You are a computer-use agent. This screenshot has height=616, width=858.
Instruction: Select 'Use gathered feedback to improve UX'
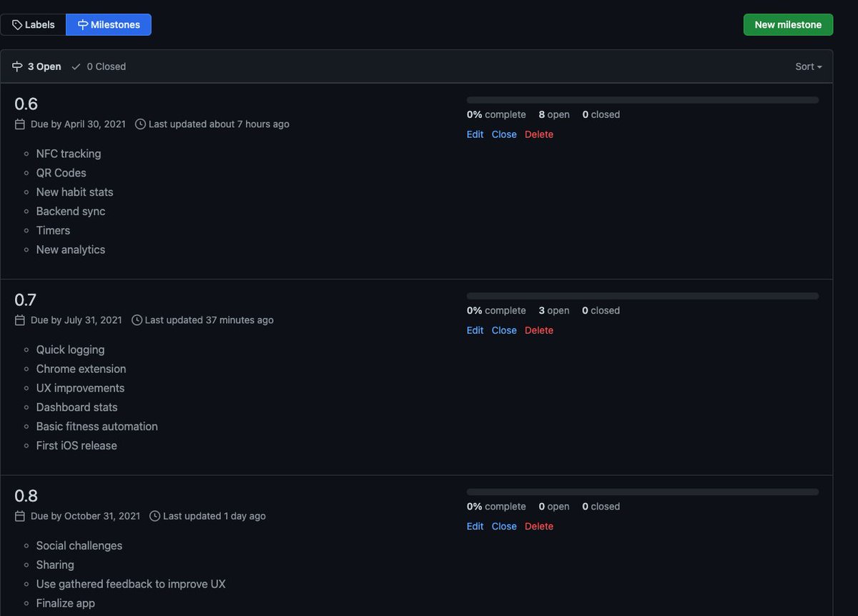point(131,585)
